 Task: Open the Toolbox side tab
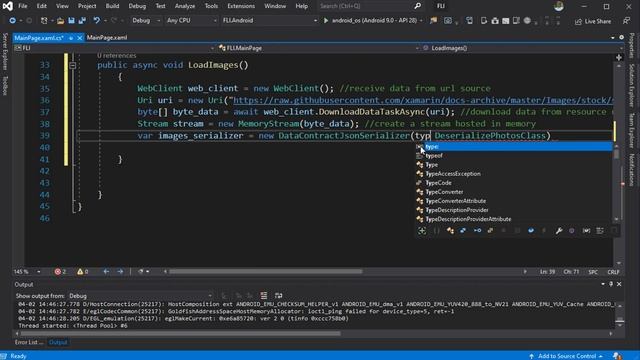click(x=5, y=86)
